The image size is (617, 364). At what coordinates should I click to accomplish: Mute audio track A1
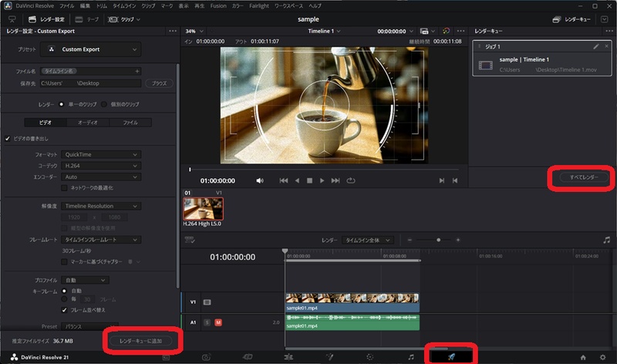tap(218, 322)
